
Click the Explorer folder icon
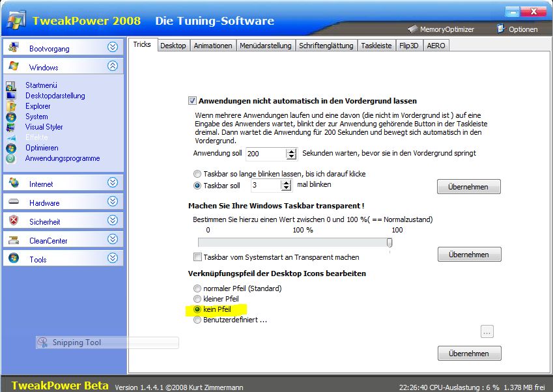point(11,106)
